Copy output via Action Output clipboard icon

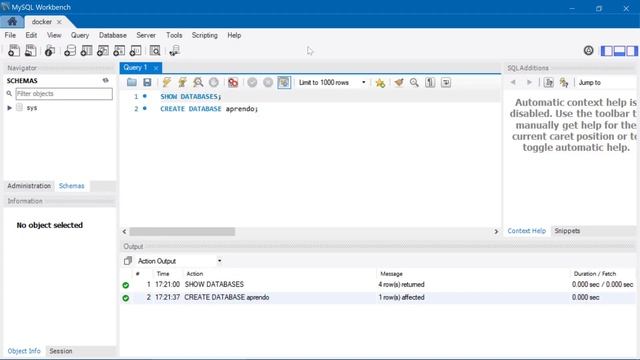tap(128, 261)
